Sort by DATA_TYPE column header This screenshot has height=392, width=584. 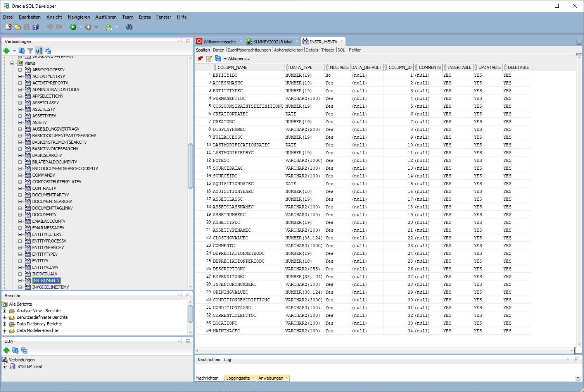[304, 67]
